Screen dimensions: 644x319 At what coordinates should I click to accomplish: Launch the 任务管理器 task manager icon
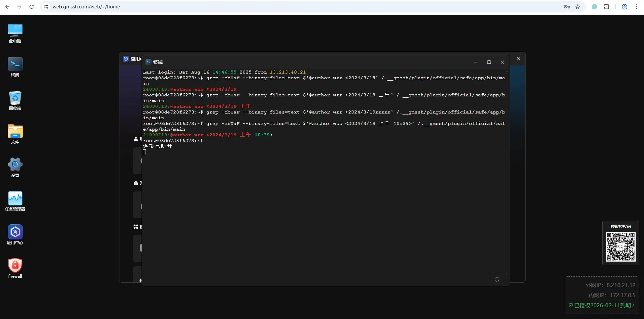(15, 198)
